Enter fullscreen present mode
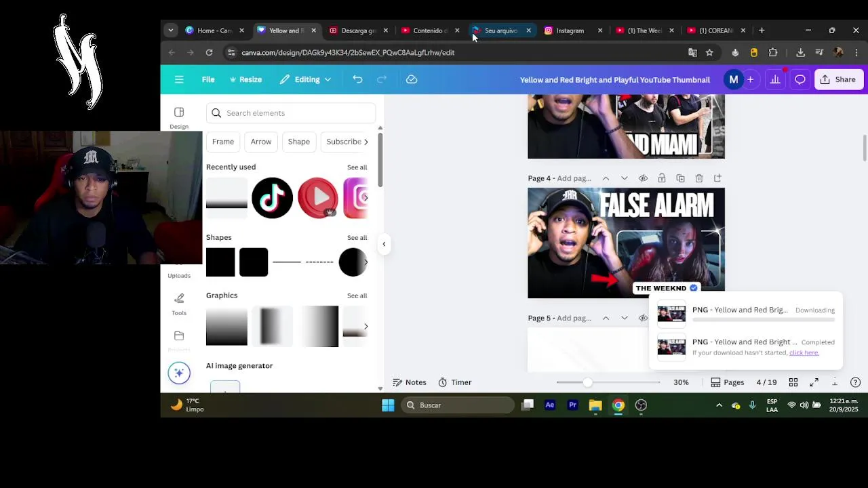 pyautogui.click(x=814, y=382)
